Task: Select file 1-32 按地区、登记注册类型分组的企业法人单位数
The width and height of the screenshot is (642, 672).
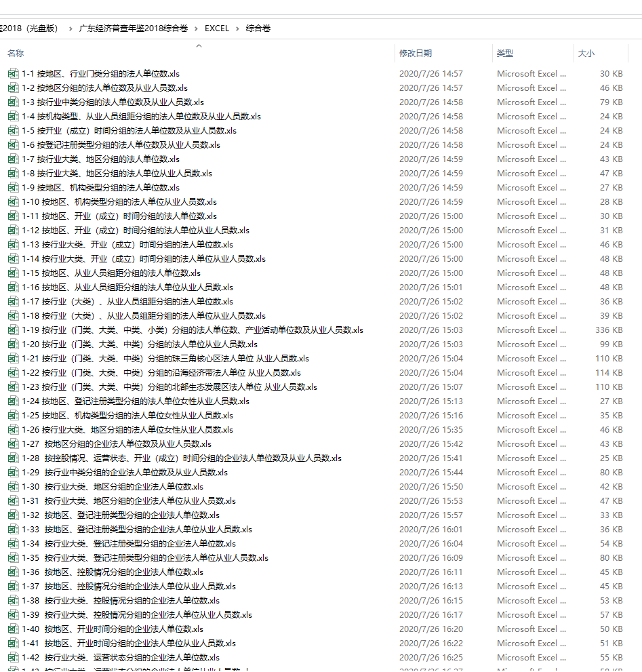Action: 121,515
